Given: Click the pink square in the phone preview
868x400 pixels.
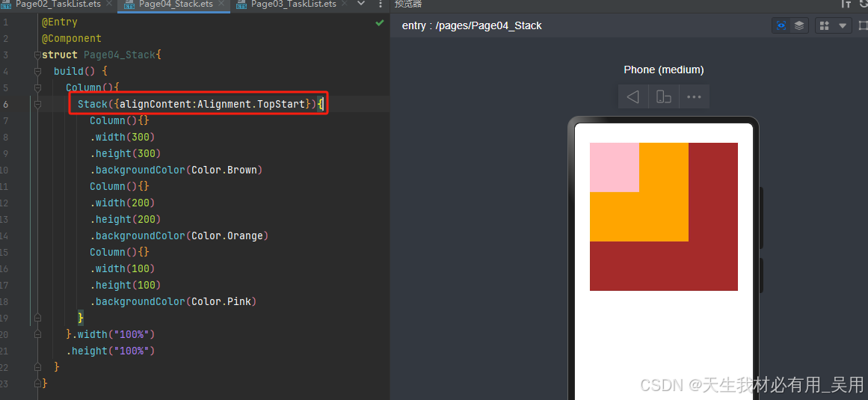Looking at the screenshot, I should click(x=615, y=167).
